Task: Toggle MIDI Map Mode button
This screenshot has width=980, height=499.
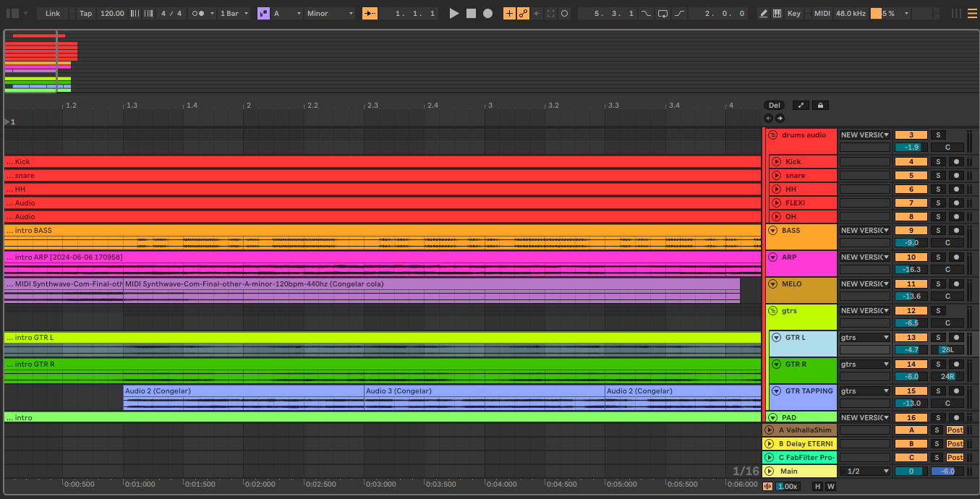Action: pyautogui.click(x=822, y=13)
